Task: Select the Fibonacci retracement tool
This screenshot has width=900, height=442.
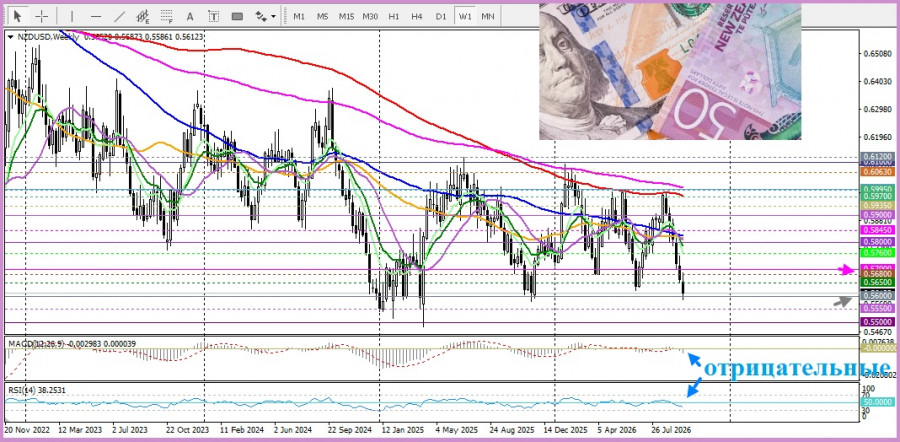Action: click(x=166, y=16)
